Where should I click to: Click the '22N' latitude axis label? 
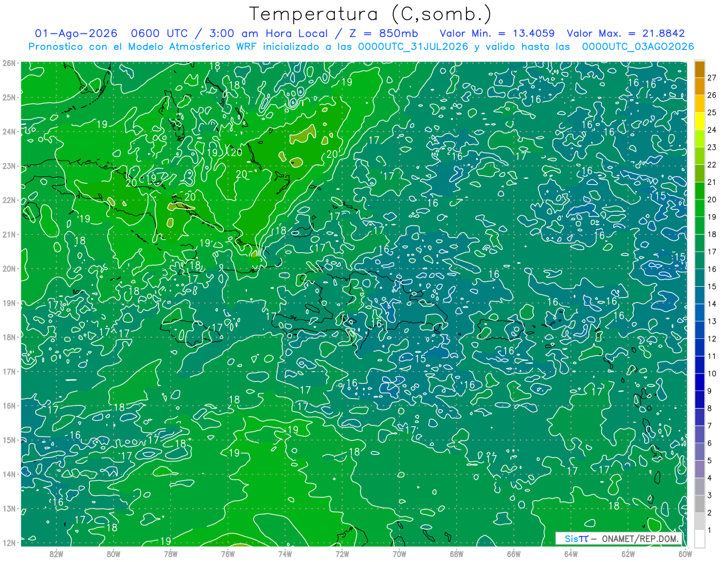(x=8, y=200)
